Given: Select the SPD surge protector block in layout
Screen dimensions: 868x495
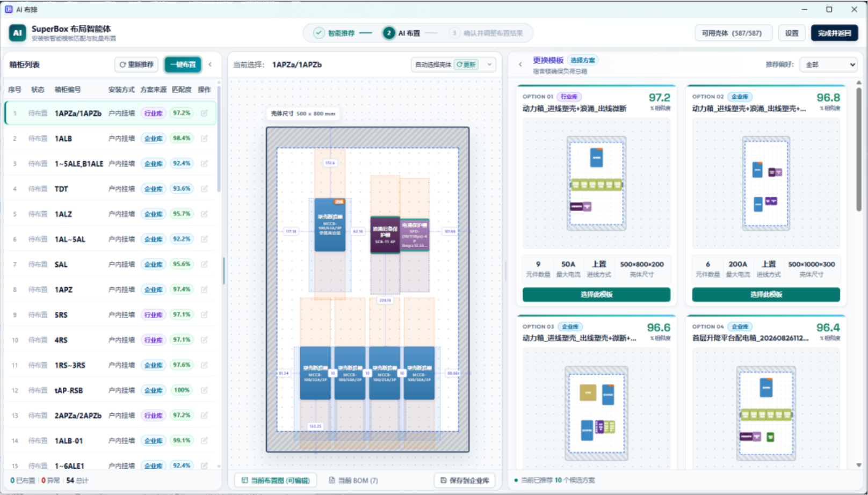Looking at the screenshot, I should click(x=415, y=235).
